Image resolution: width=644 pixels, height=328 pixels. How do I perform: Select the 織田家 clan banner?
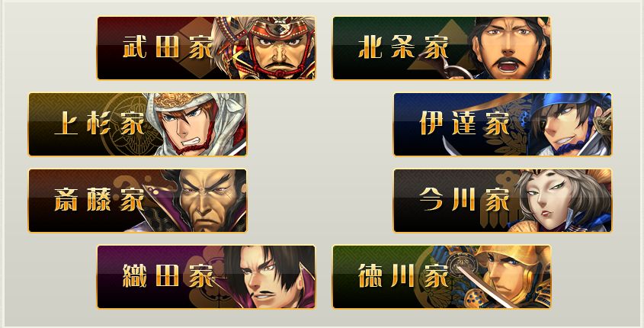[207, 277]
